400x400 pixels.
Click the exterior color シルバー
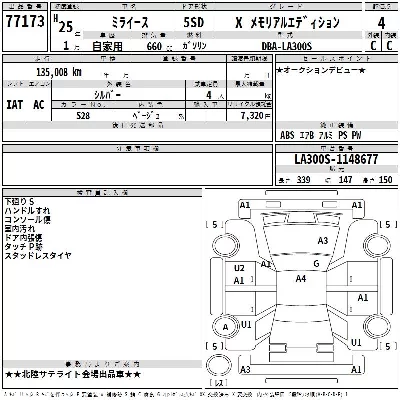[107, 95]
